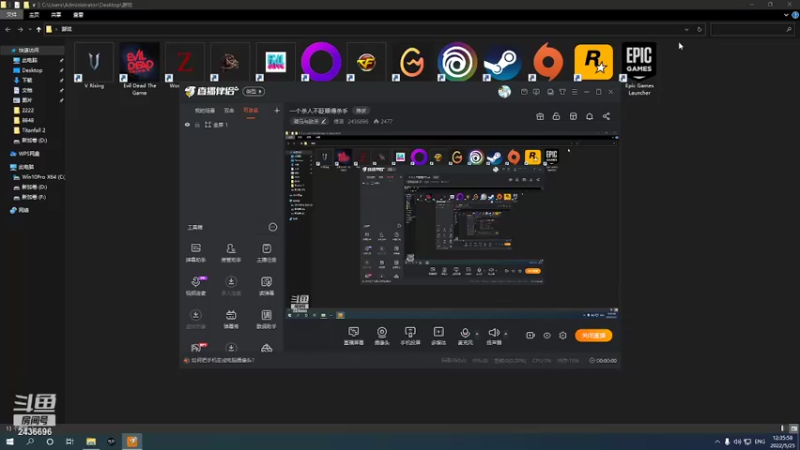
Task: Open the Home ribbon tab in Explorer
Action: pos(34,15)
